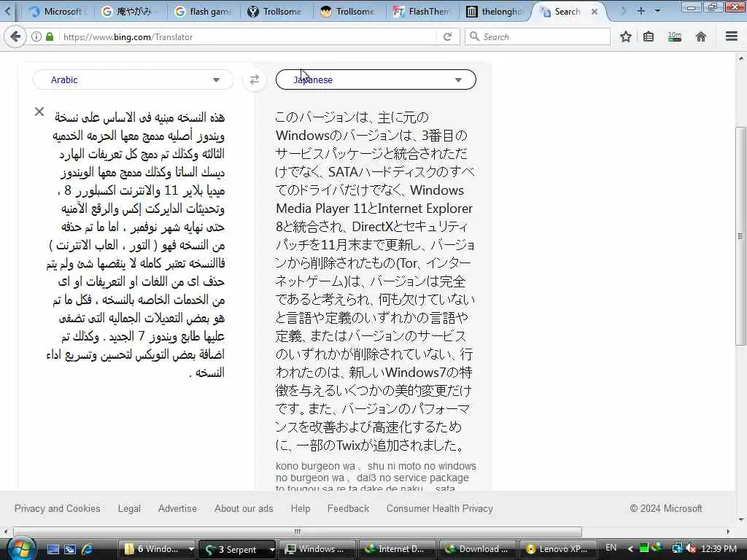Click the horizontal scrollbar thumb
Screen dimensions: 747x560
pos(298,532)
